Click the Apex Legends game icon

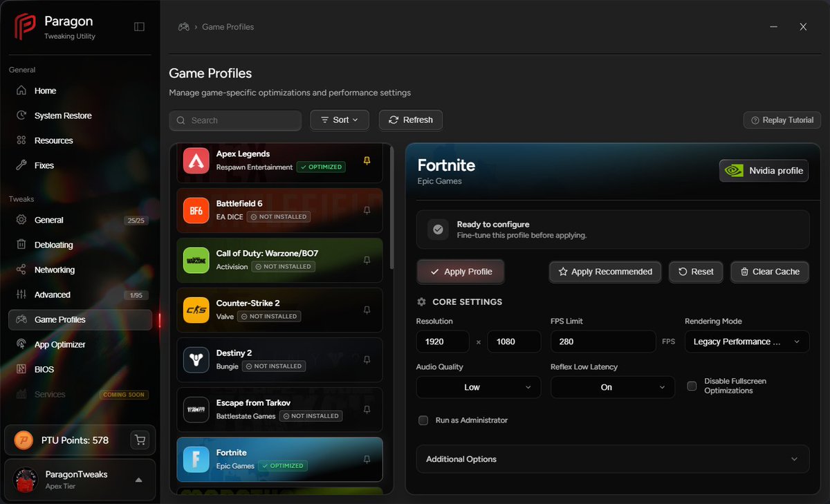pos(196,160)
